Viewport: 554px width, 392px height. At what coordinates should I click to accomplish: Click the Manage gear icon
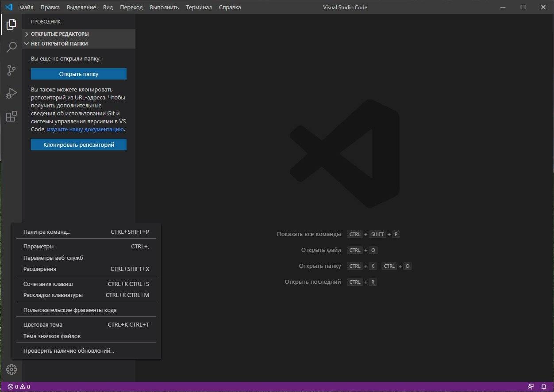coord(11,369)
